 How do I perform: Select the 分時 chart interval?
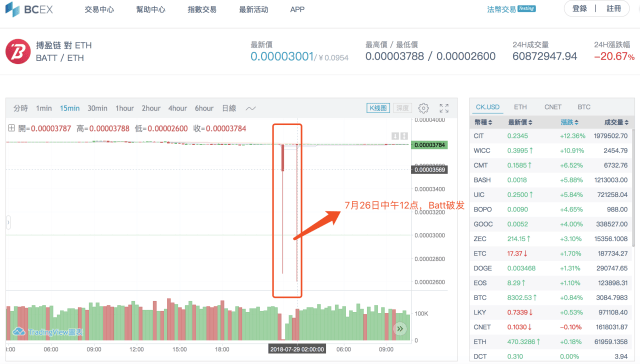20,108
